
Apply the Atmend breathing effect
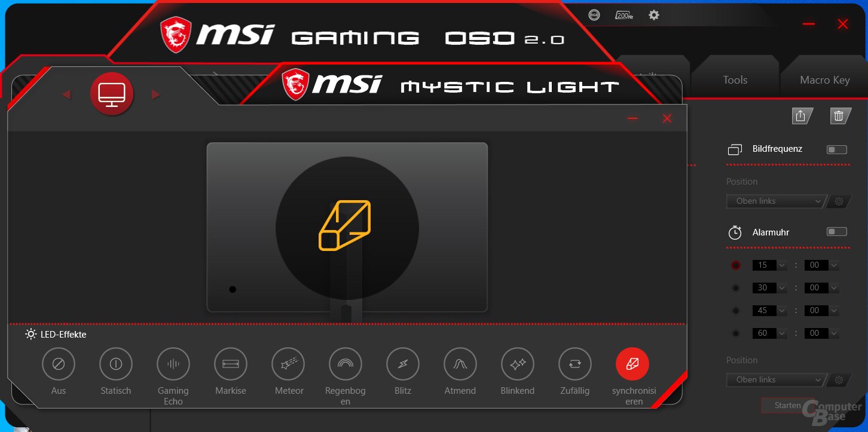(460, 363)
